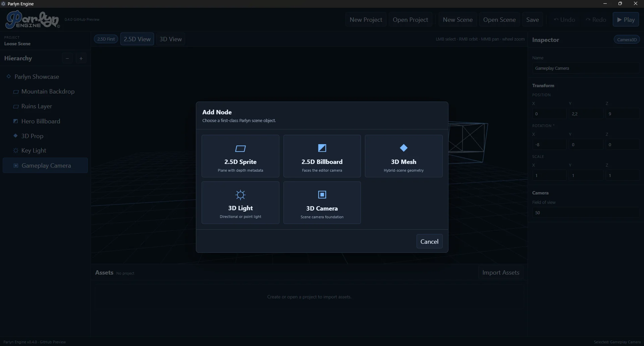Screen dimensions: 644x346
Task: Click the Parlyn Showcase root icon
Action: point(9,76)
